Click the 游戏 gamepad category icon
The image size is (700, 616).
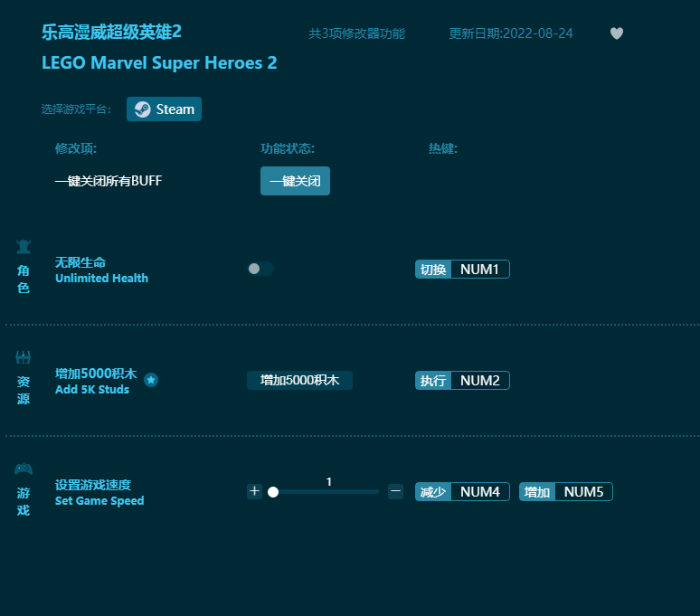point(24,469)
